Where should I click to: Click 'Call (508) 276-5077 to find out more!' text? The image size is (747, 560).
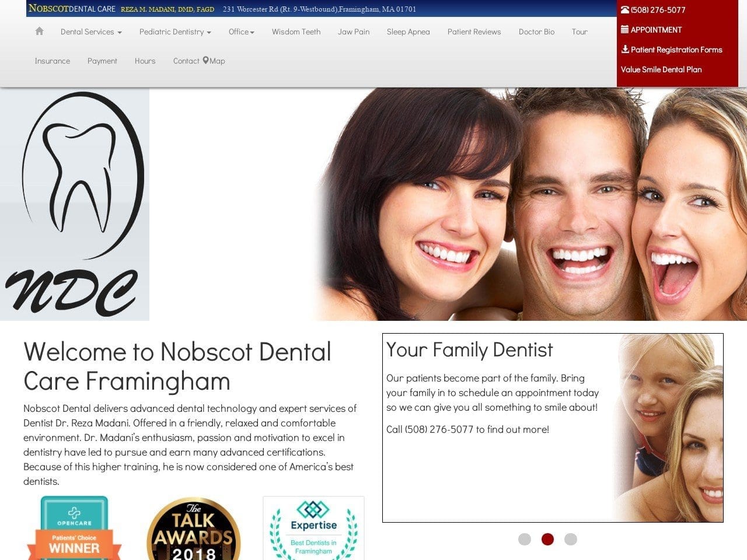(467, 429)
